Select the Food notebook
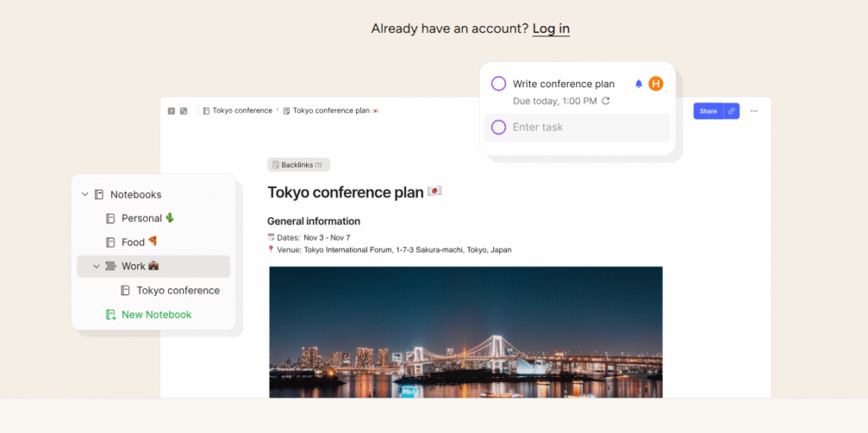Viewport: 868px width, 433px height. [133, 242]
